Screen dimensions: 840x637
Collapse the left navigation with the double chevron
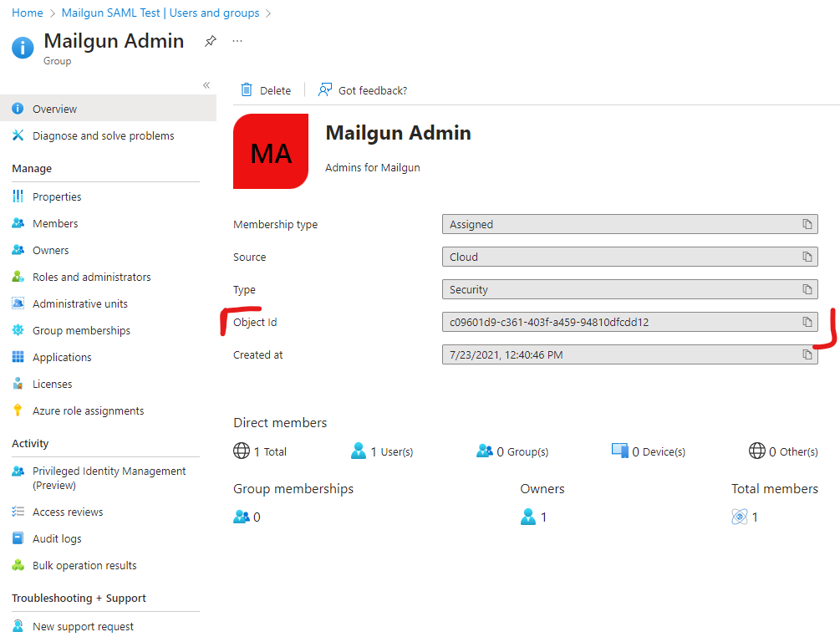pos(206,85)
